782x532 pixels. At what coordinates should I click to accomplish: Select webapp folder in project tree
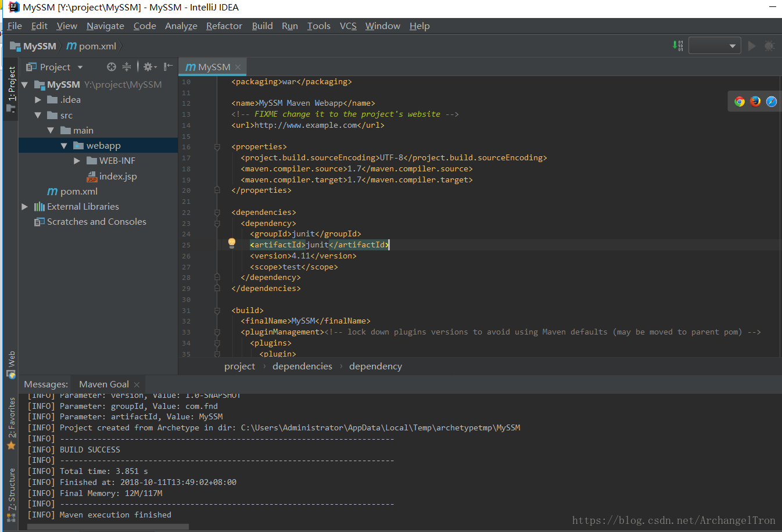(98, 145)
